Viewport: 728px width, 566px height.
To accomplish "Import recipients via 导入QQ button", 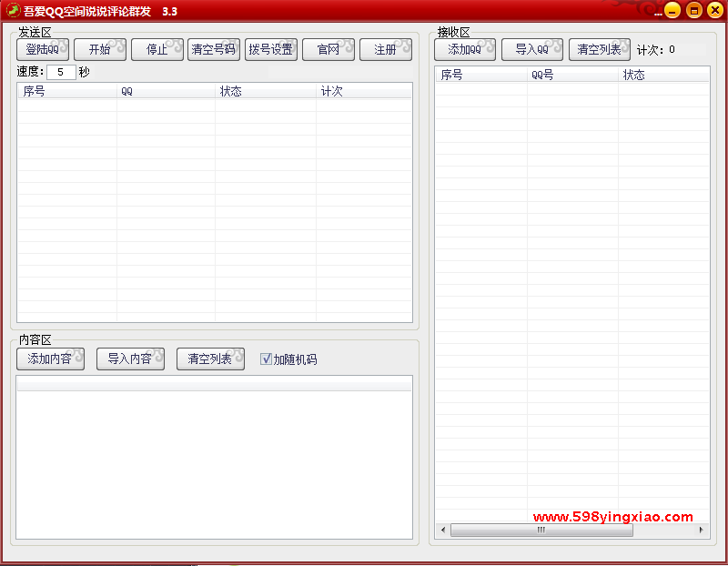I will pos(532,49).
